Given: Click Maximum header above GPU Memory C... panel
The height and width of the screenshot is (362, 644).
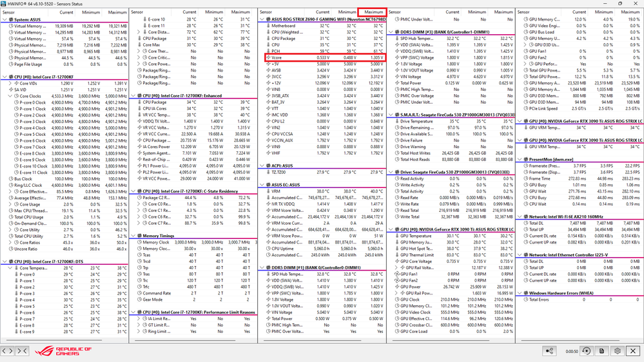Looking at the screenshot, I should (630, 12).
